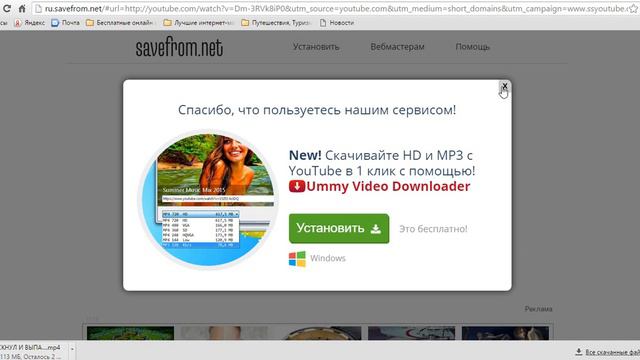Open the Новости bookmark

pyautogui.click(x=337, y=23)
